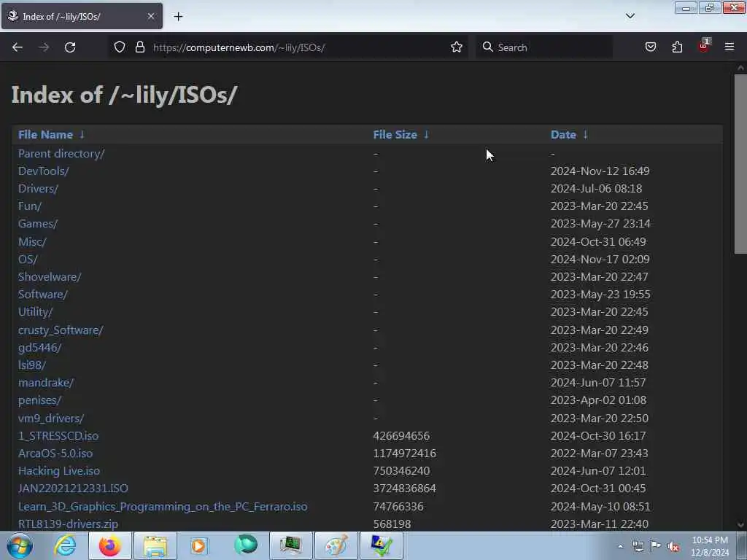Open the Parent directory/ link
The width and height of the screenshot is (747, 560).
coord(61,154)
